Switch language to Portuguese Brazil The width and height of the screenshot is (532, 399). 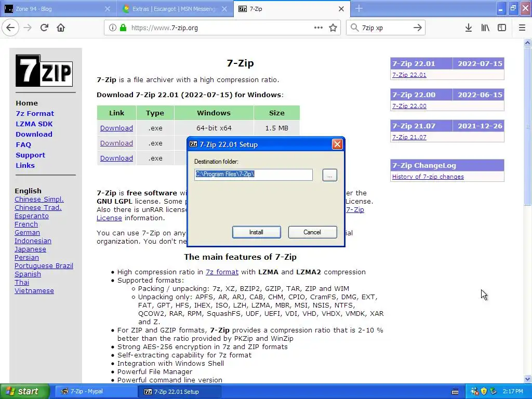click(44, 265)
